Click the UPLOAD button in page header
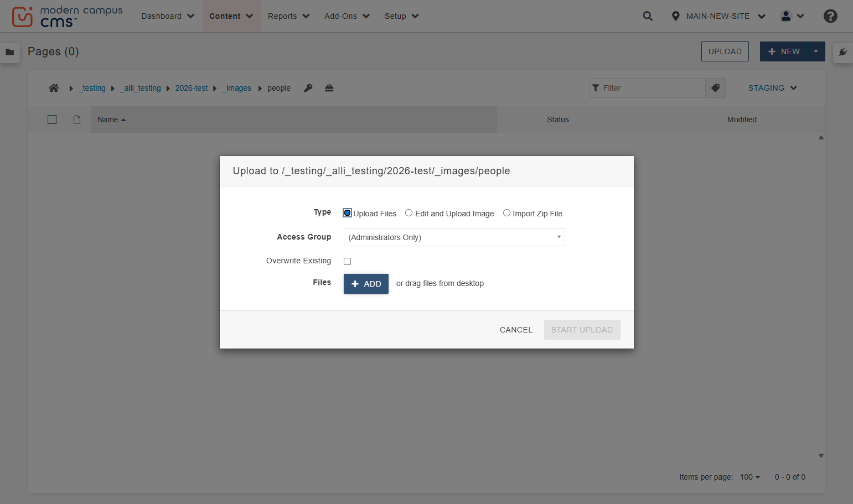 (725, 51)
